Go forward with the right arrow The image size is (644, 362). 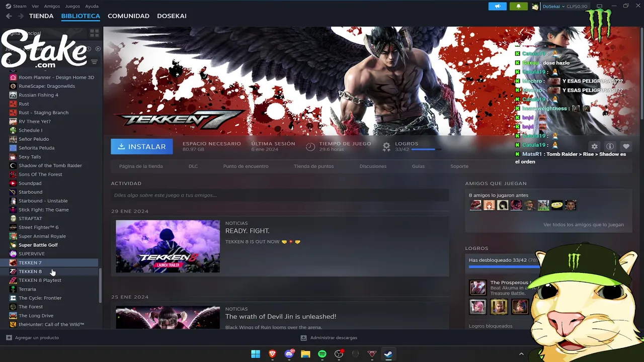coord(21,16)
